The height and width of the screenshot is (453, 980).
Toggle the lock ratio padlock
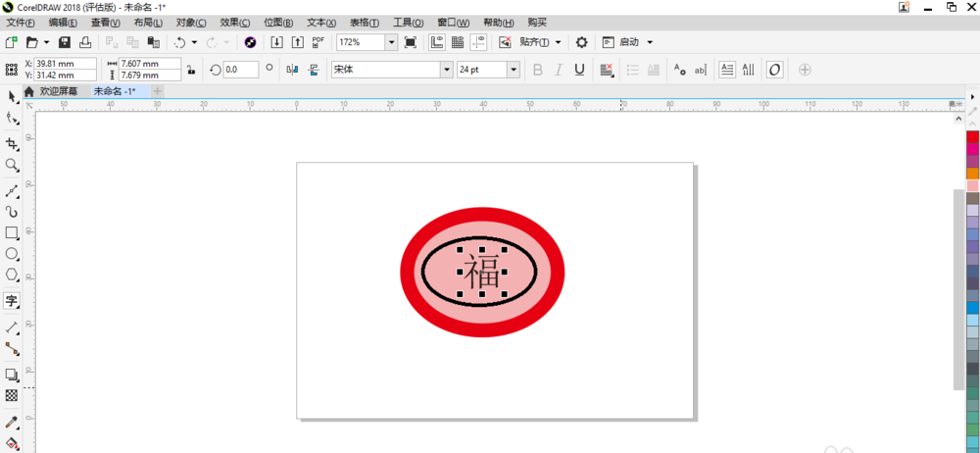point(191,70)
